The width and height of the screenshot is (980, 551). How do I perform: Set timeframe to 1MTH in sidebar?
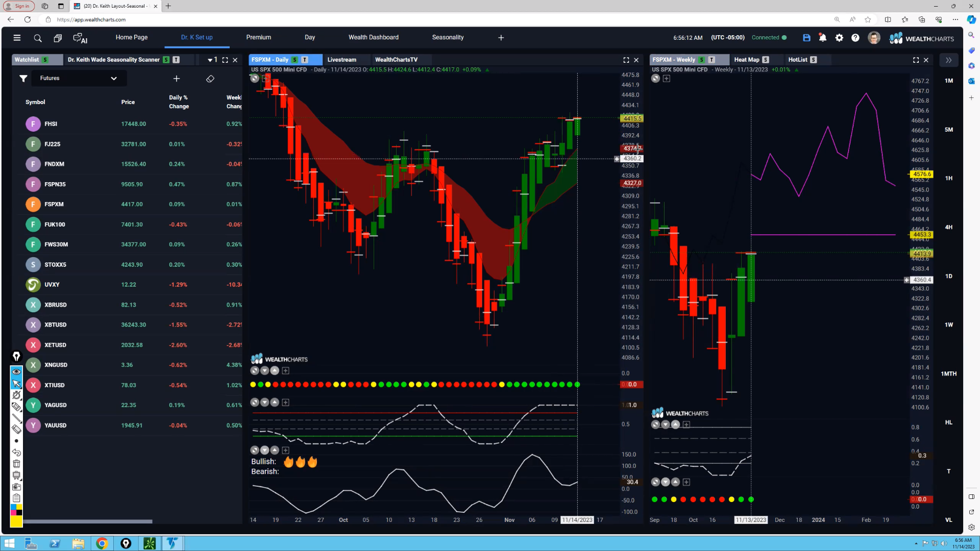[x=949, y=373]
